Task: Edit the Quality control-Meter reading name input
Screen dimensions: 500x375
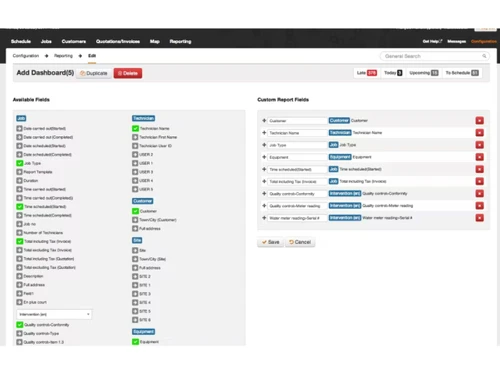Action: click(297, 206)
